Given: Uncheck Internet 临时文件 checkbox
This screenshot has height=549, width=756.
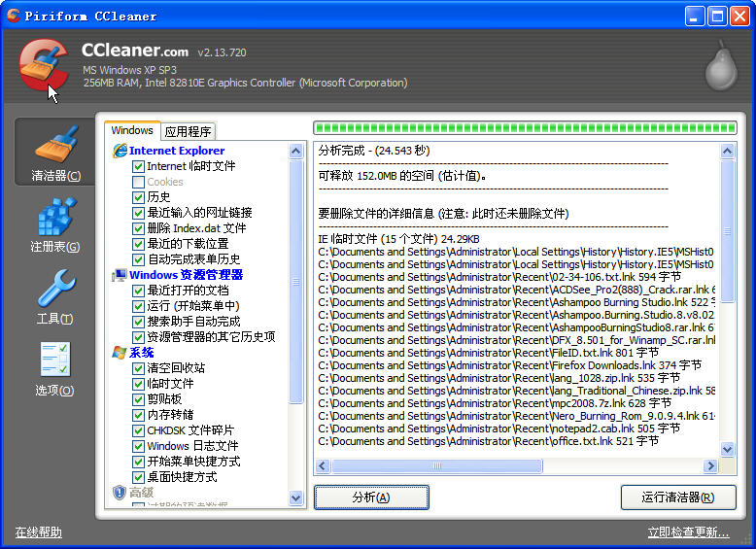Looking at the screenshot, I should 138,166.
